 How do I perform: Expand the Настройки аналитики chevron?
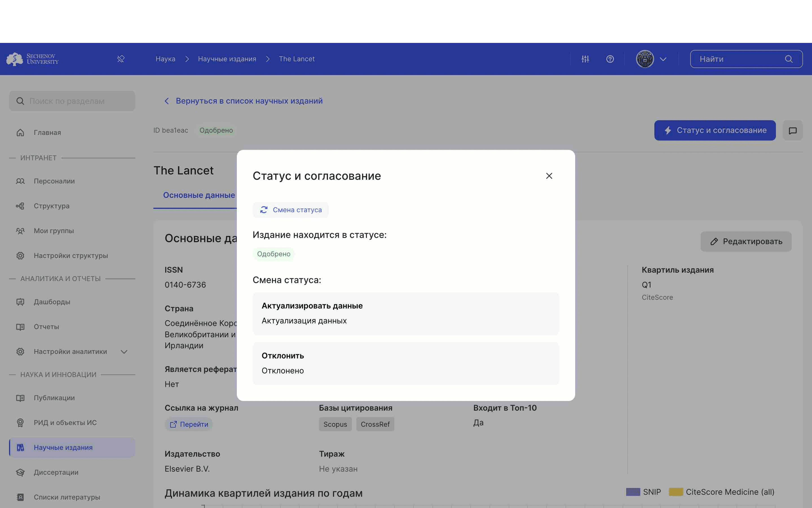click(124, 352)
